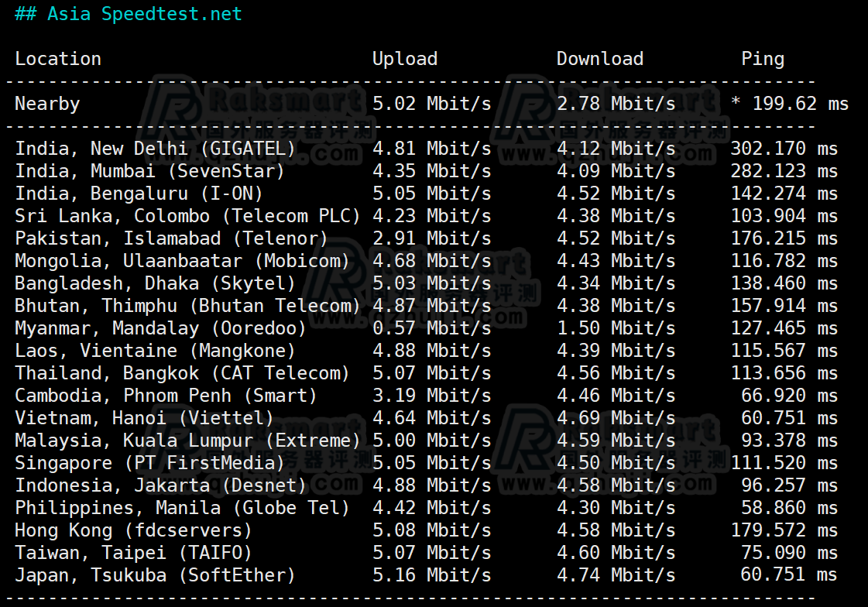Click Manila ping "58.860 ms"
This screenshot has height=607, width=868.
(789, 507)
